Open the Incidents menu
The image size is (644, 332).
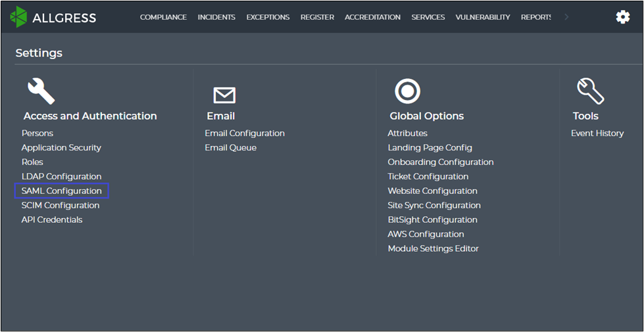[x=216, y=17]
